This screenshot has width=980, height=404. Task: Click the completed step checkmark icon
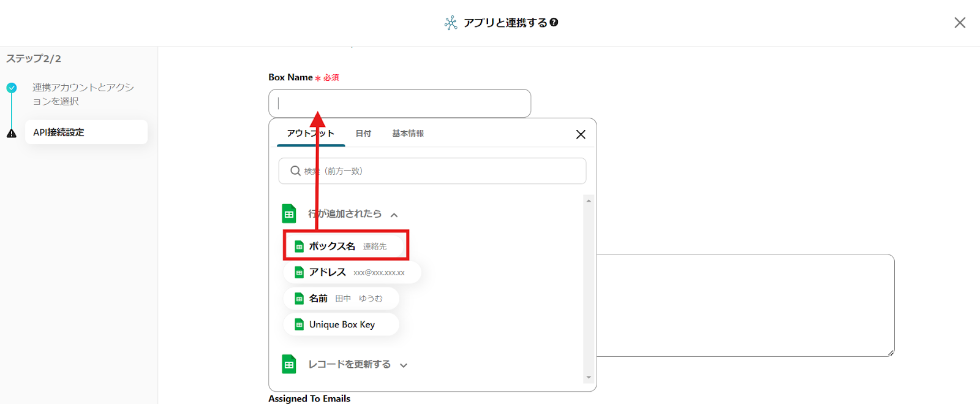12,88
